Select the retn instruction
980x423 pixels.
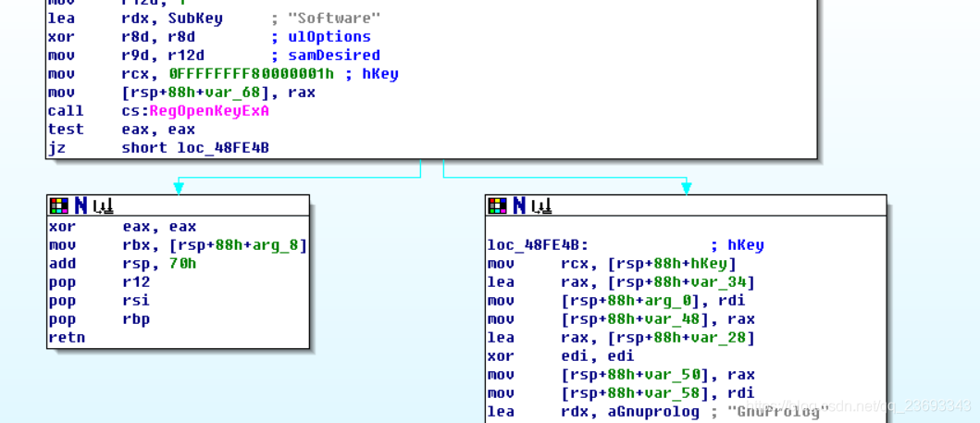coord(67,338)
